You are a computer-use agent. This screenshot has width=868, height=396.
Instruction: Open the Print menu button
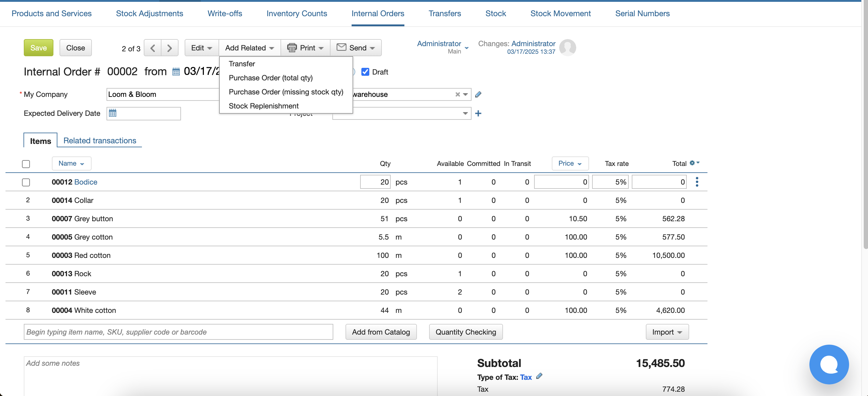305,48
